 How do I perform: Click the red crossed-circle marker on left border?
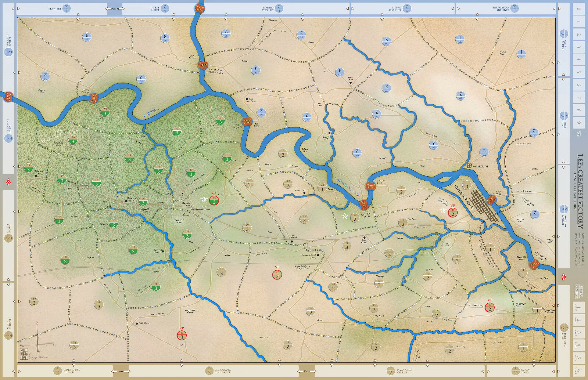click(x=8, y=182)
